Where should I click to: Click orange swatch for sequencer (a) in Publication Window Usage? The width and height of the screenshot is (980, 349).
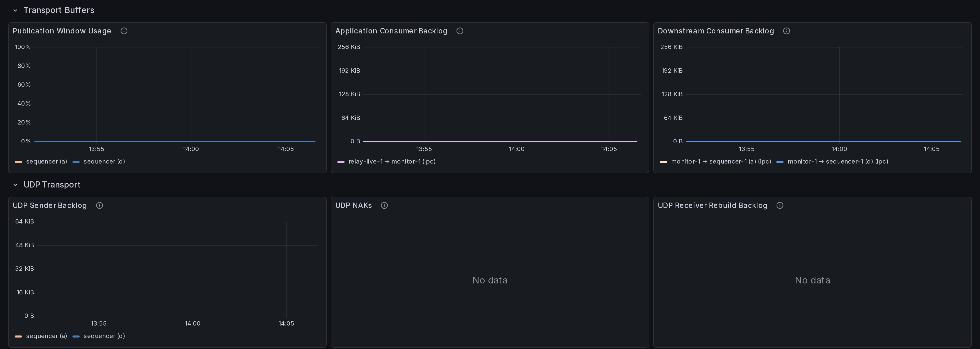(x=18, y=162)
